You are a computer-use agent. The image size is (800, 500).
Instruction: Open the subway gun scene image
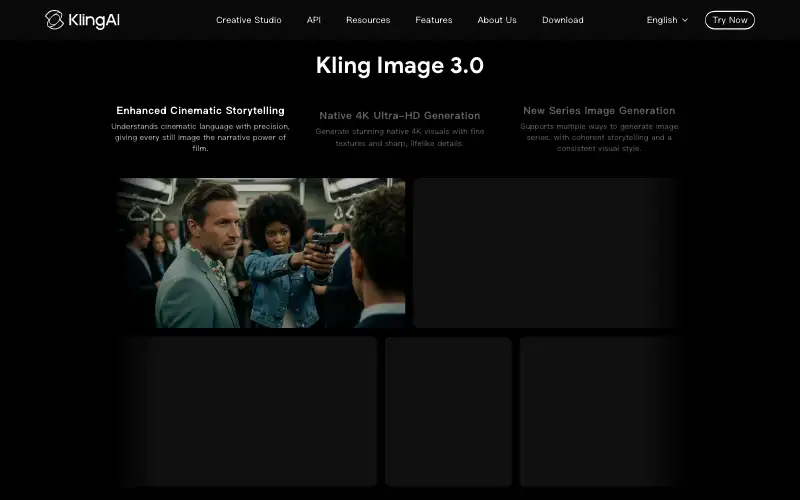261,253
